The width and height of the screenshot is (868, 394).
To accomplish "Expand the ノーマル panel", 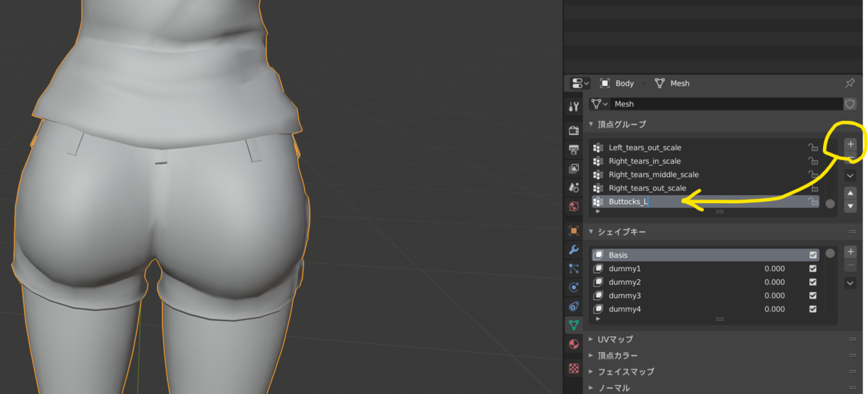I will pyautogui.click(x=591, y=387).
